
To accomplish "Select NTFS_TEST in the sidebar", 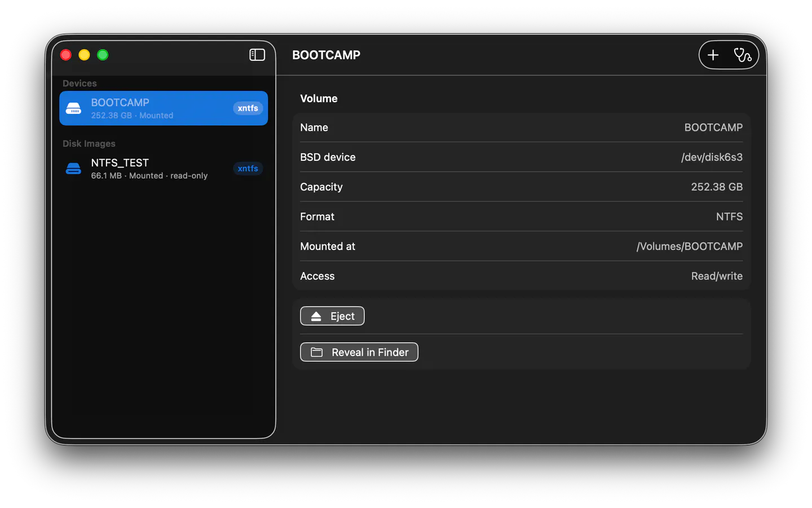I will point(164,168).
